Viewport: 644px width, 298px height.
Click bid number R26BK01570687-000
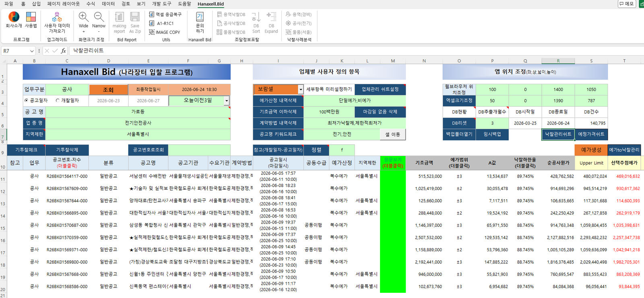(x=67, y=226)
